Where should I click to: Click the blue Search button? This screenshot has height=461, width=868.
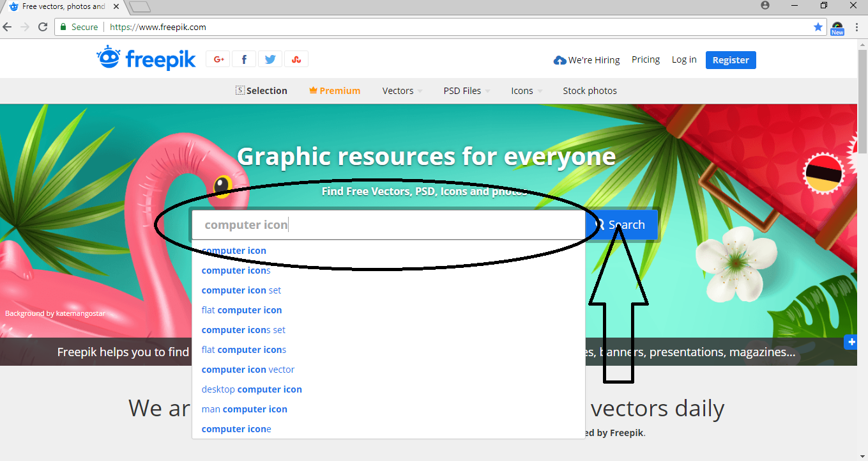pos(621,224)
